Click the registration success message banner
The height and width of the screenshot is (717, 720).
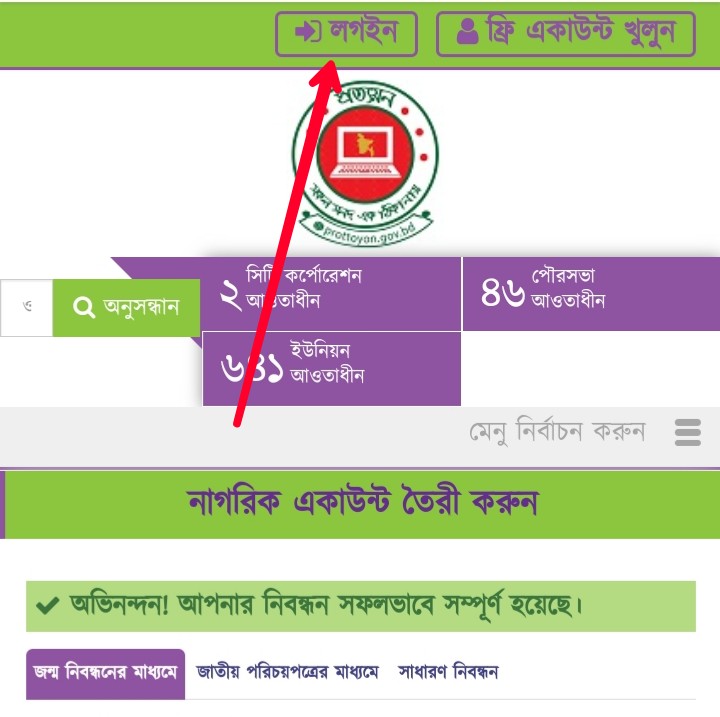[361, 606]
